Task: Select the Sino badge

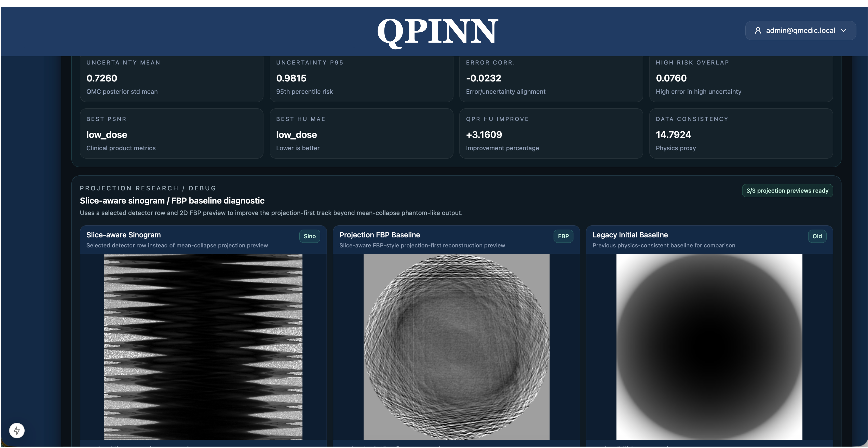Action: click(x=309, y=236)
